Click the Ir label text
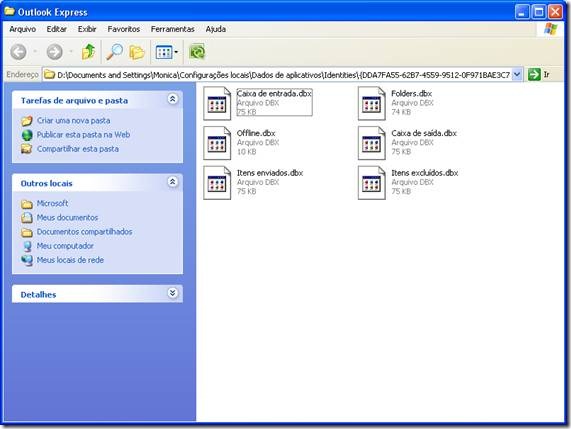Image resolution: width=571 pixels, height=429 pixels. tap(546, 75)
